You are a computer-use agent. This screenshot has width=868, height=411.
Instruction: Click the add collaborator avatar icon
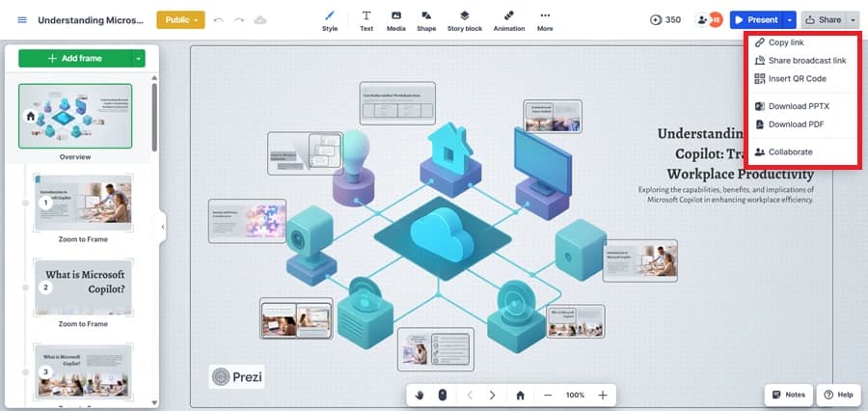click(702, 20)
